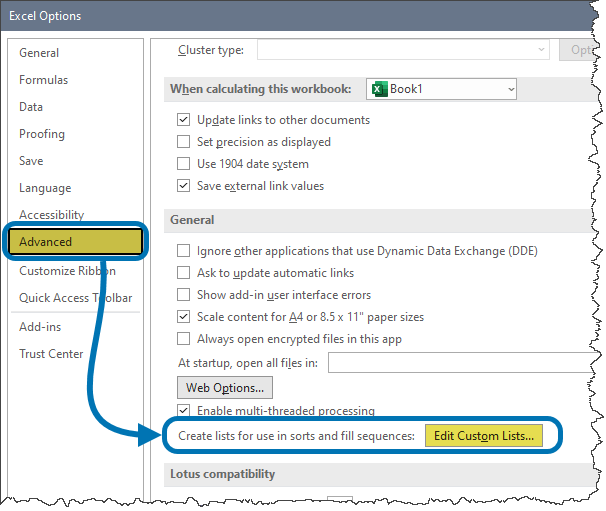The width and height of the screenshot is (606, 511).
Task: Switch to Customize Ribbon settings
Action: click(67, 271)
